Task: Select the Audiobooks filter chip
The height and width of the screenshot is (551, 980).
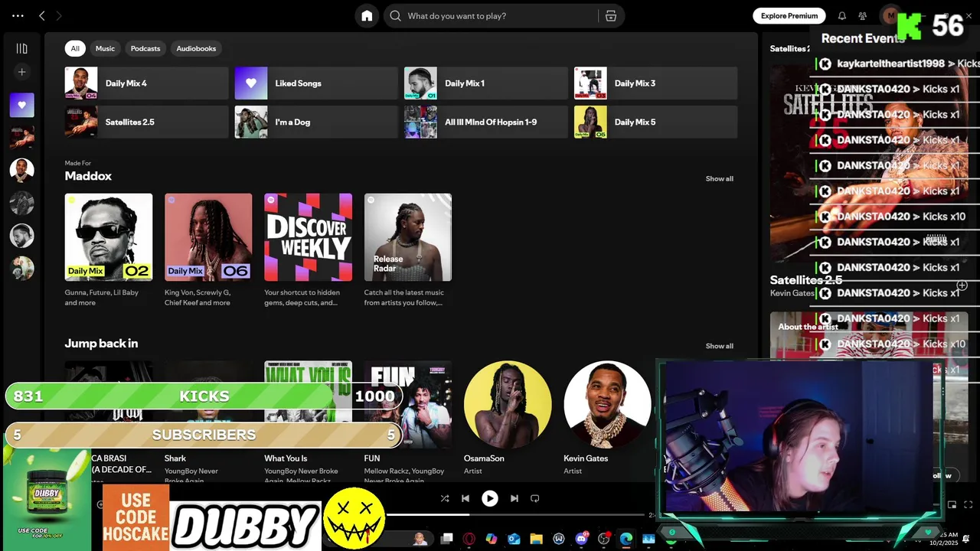Action: click(x=196, y=48)
